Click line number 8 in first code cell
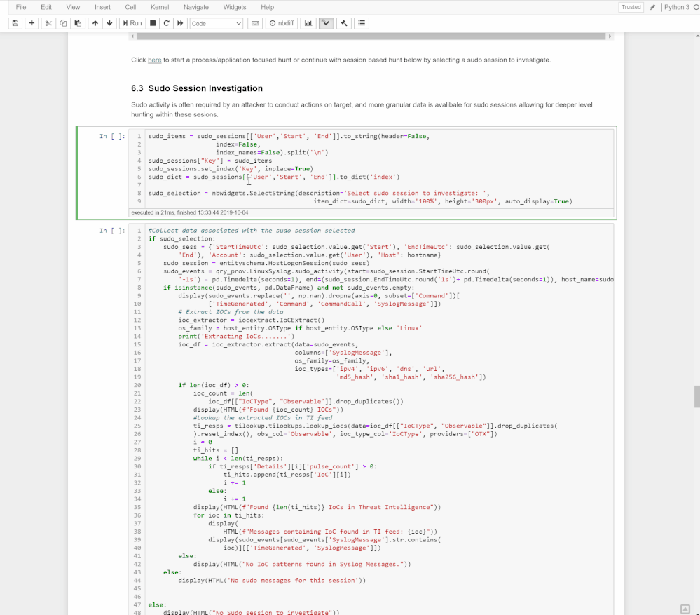This screenshot has height=615, width=700. pos(139,193)
